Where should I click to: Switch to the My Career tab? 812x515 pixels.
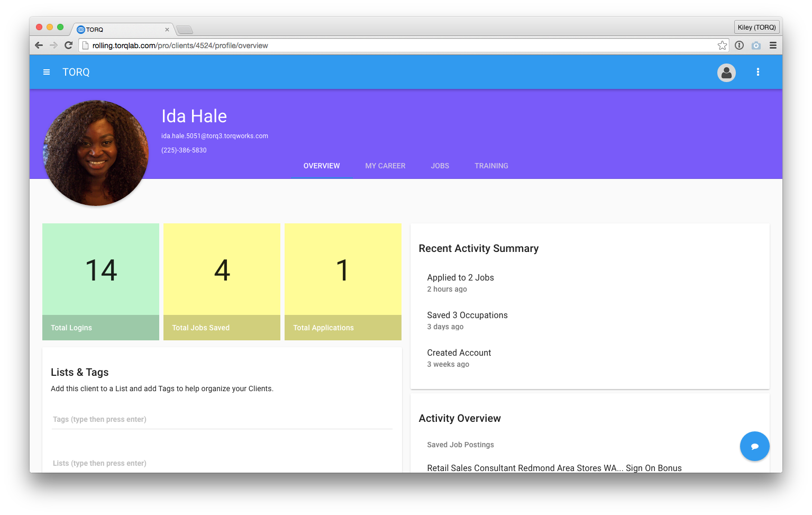coord(385,166)
